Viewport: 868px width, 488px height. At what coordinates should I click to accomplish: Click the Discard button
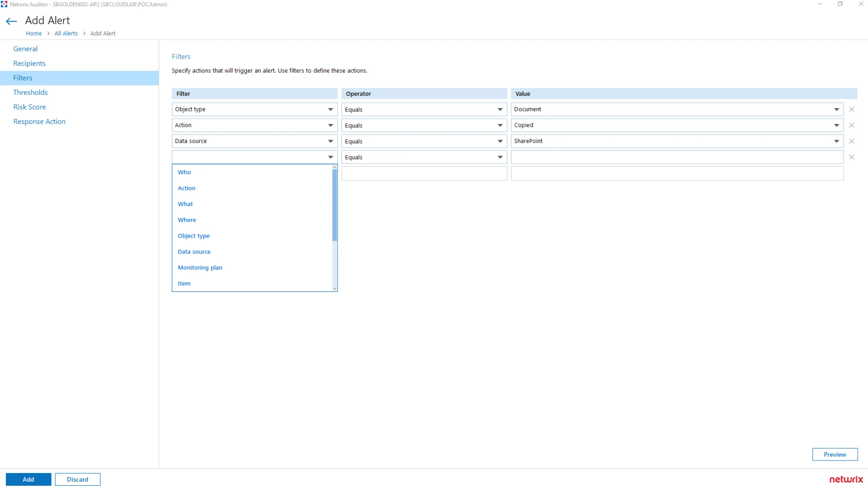pos(78,479)
